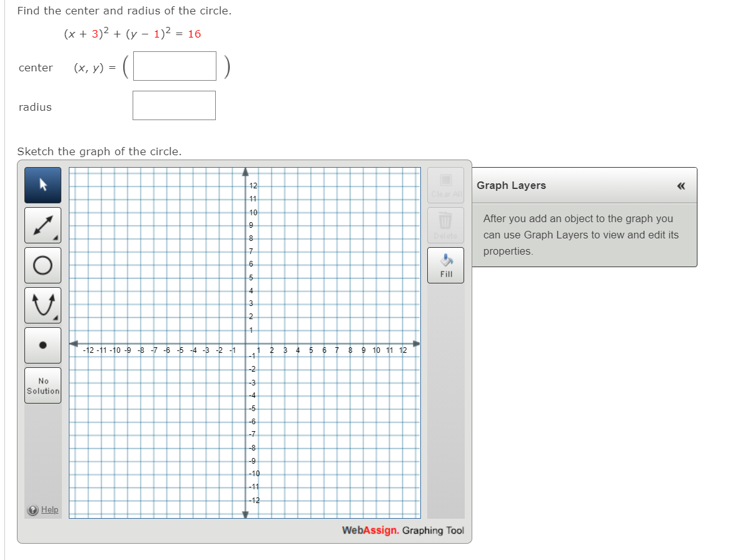Collapse the Graph Layers panel with the chevron

[x=681, y=186]
